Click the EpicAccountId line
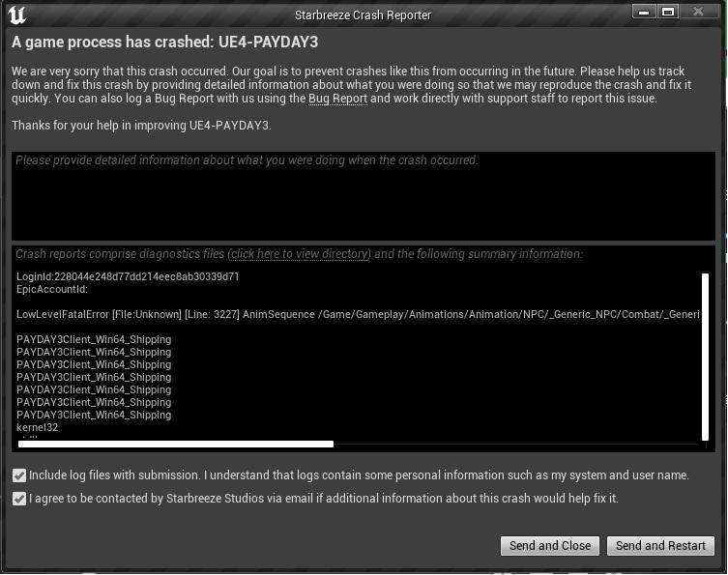Image resolution: width=728 pixels, height=575 pixels. [x=52, y=290]
